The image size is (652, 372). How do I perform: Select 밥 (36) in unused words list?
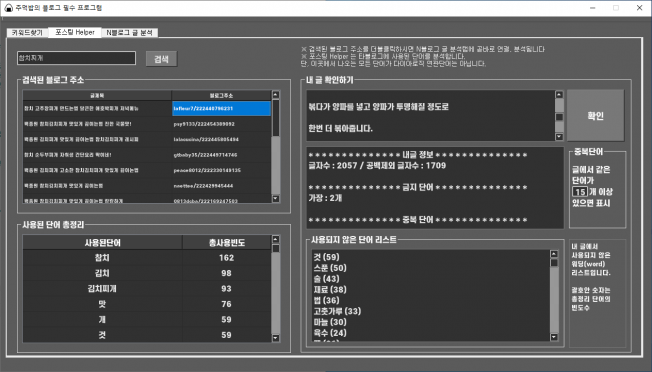point(326,301)
